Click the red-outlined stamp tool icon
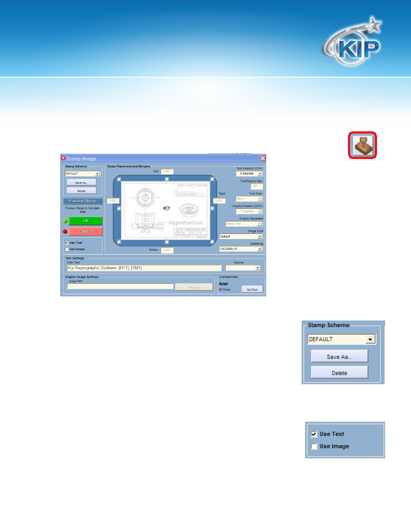Image resolution: width=411 pixels, height=532 pixels. 363,145
